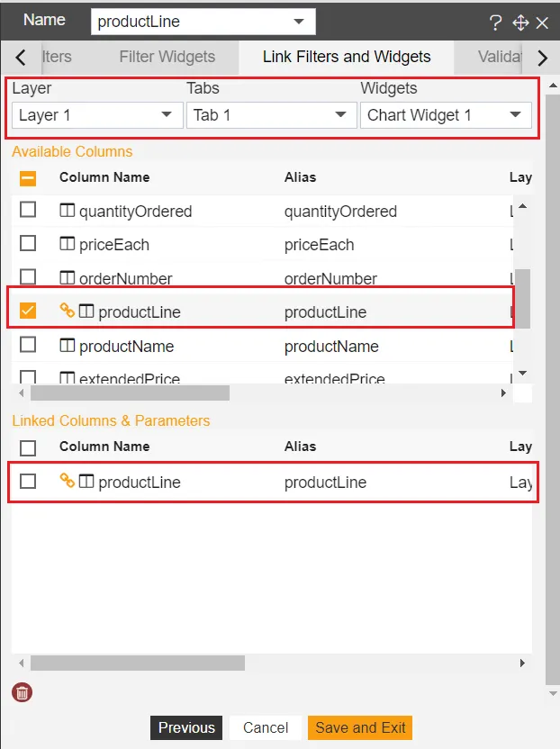Screen dimensions: 560x749
Task: Click the Previous button
Action: (x=186, y=727)
